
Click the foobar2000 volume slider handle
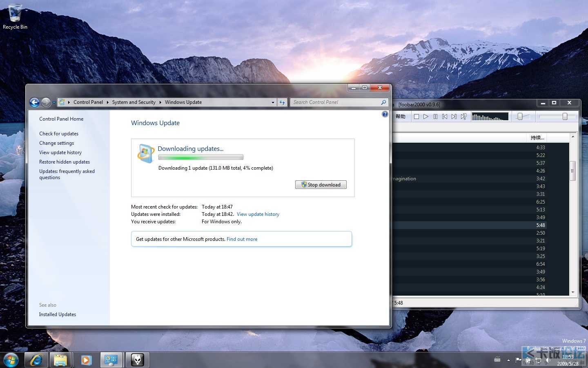point(520,117)
